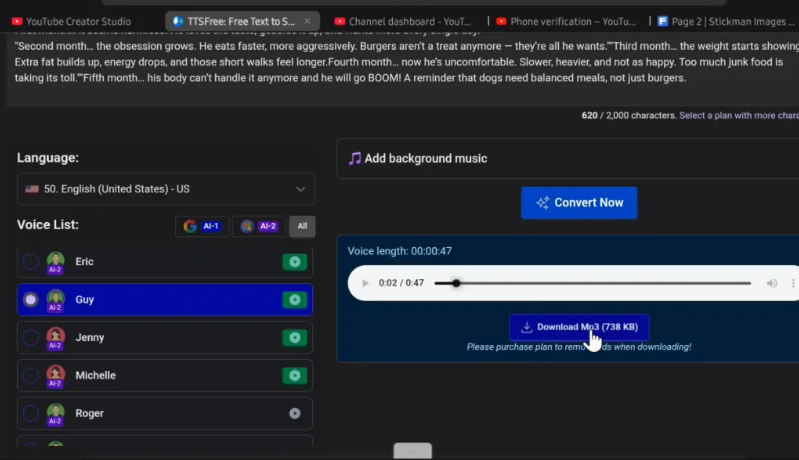Choose the Michelle voice radio button

point(31,376)
